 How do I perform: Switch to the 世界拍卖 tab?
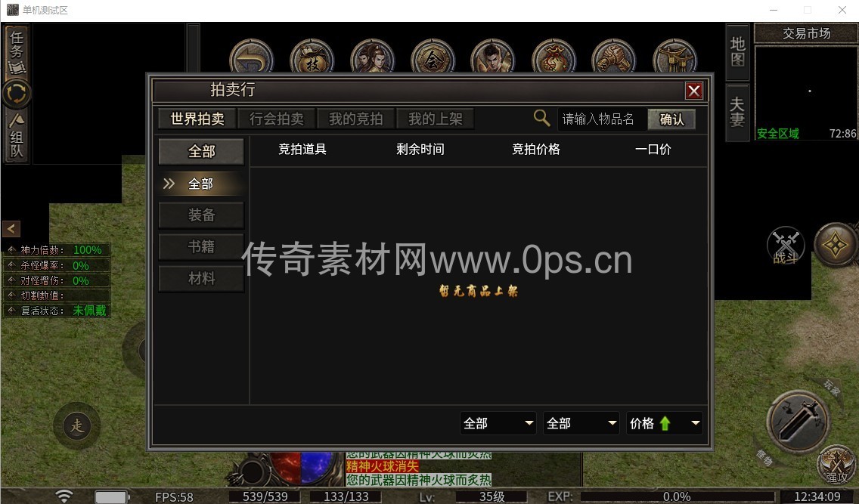tap(197, 119)
